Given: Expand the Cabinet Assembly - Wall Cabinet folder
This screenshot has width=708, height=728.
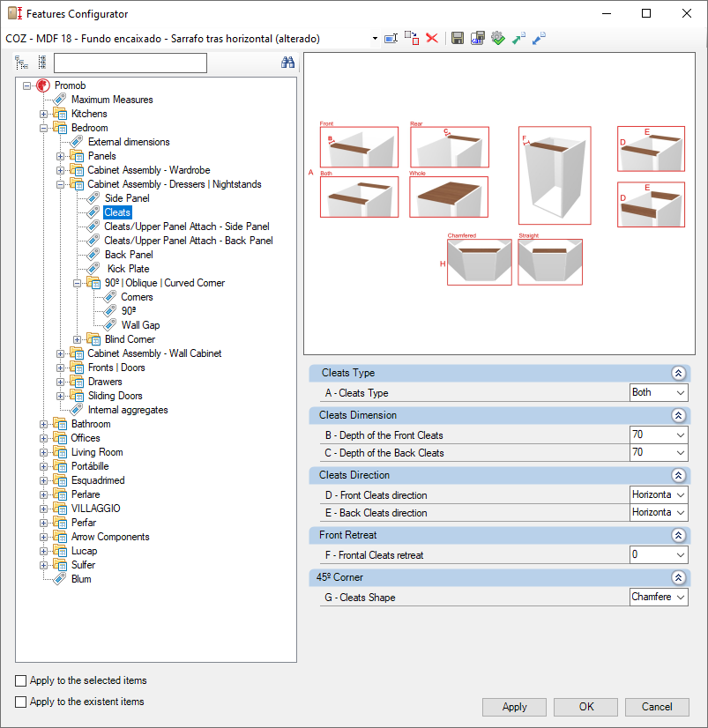Looking at the screenshot, I should [60, 353].
